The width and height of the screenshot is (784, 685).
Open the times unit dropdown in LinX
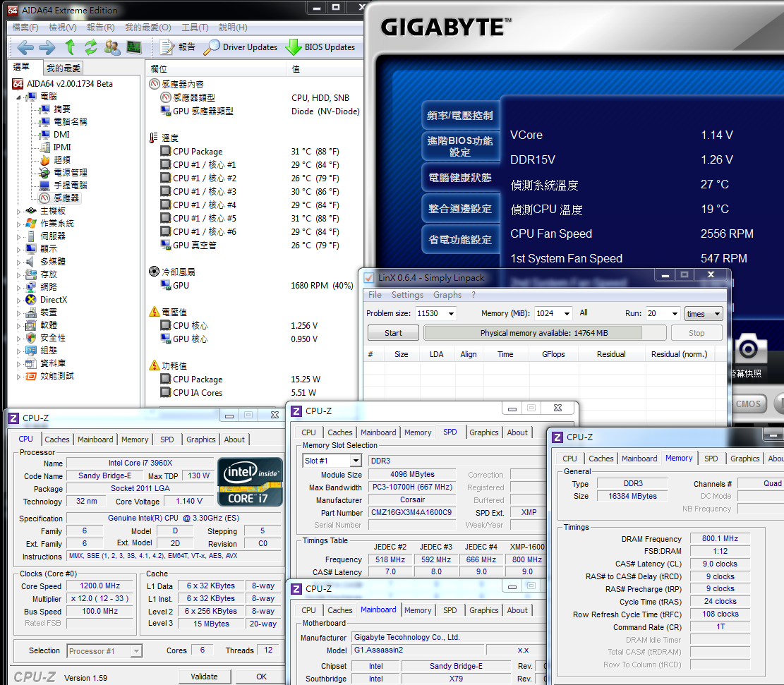tap(704, 313)
